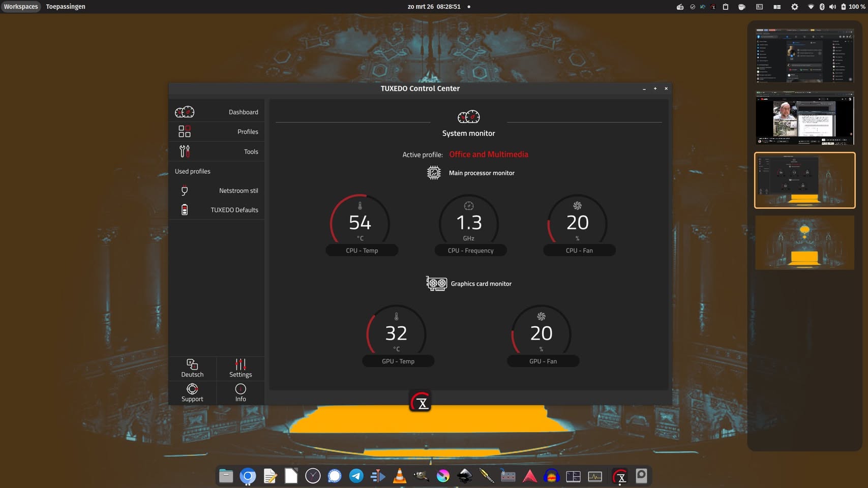Open the radio tray icon
The width and height of the screenshot is (868, 488).
click(680, 7)
